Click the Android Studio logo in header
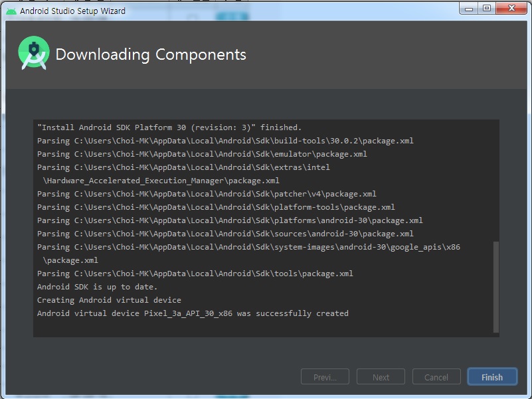 pos(34,53)
